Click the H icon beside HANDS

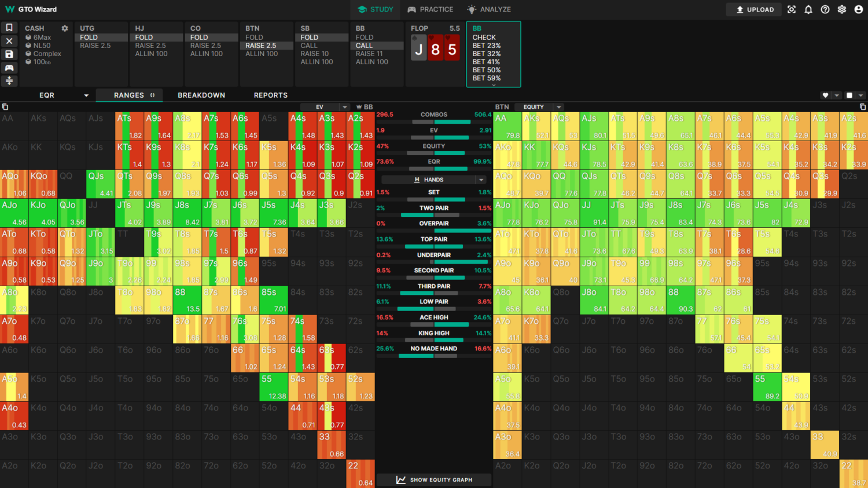[x=417, y=180]
